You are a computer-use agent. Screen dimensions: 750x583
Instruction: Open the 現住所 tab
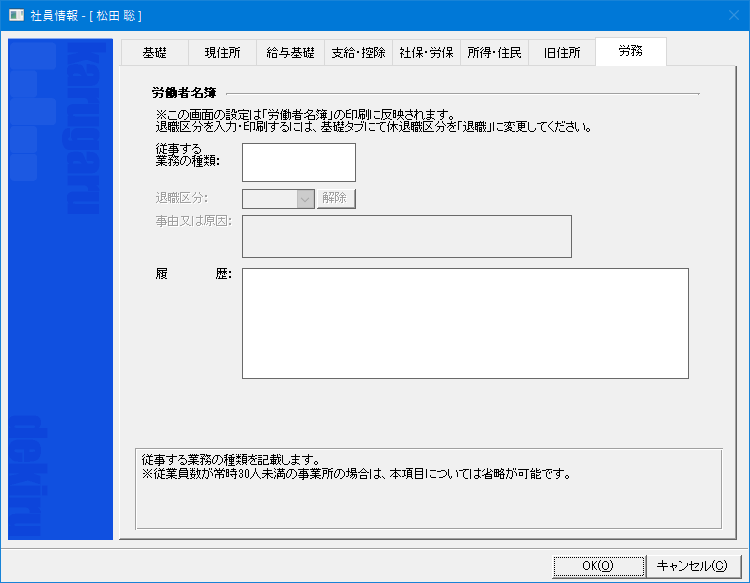tap(222, 53)
